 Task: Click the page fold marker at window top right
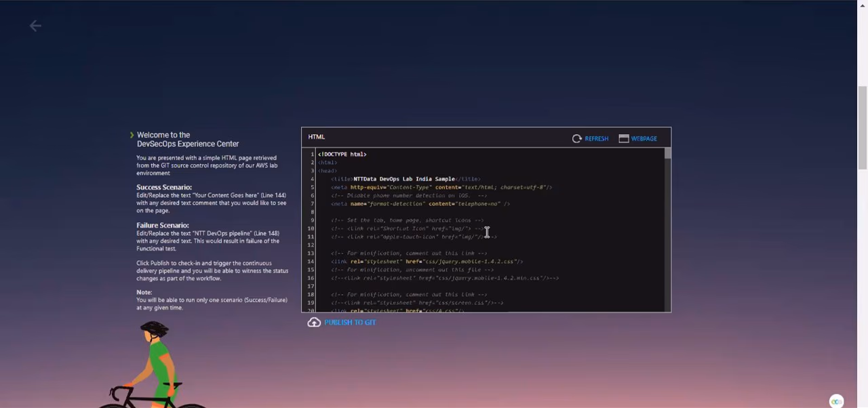tap(861, 5)
